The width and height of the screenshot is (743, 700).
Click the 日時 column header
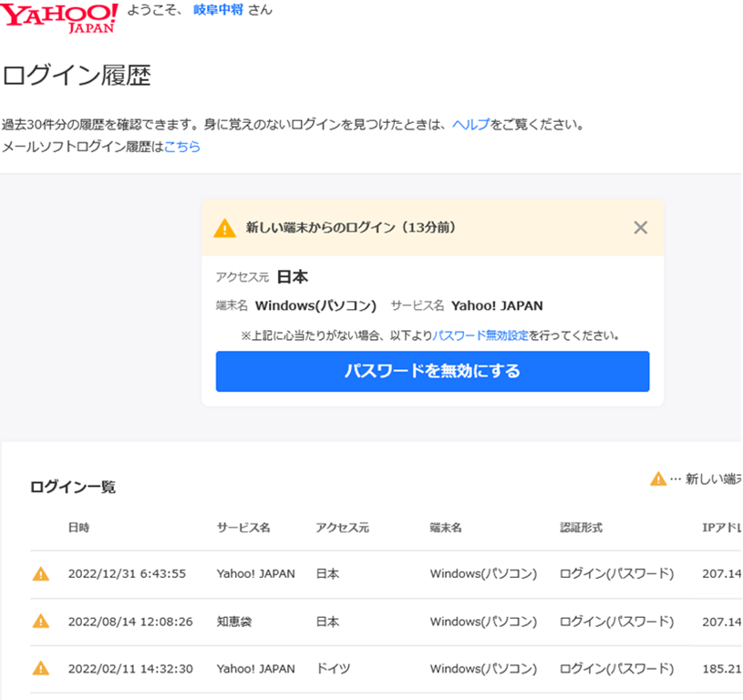[x=79, y=528]
